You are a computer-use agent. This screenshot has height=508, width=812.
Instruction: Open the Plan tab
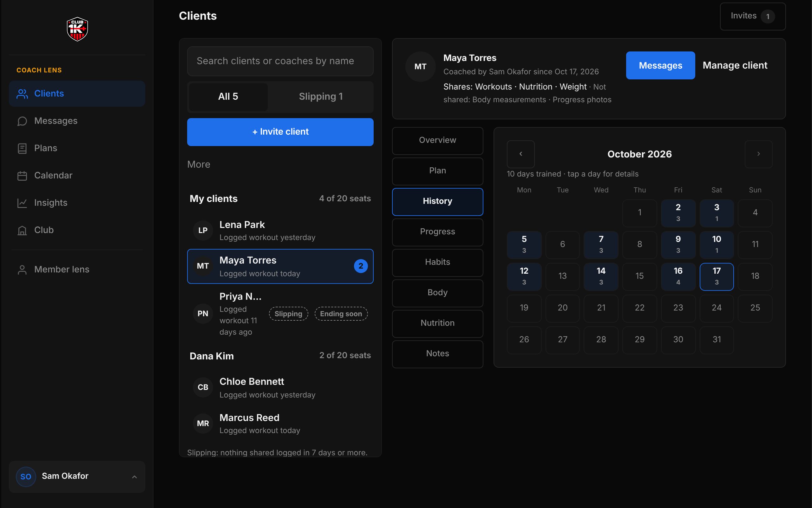pos(437,171)
